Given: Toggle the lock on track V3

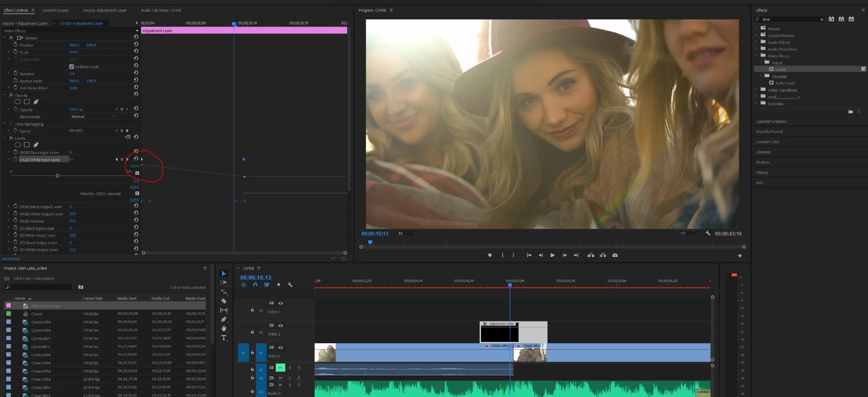Looking at the screenshot, I should click(x=252, y=310).
